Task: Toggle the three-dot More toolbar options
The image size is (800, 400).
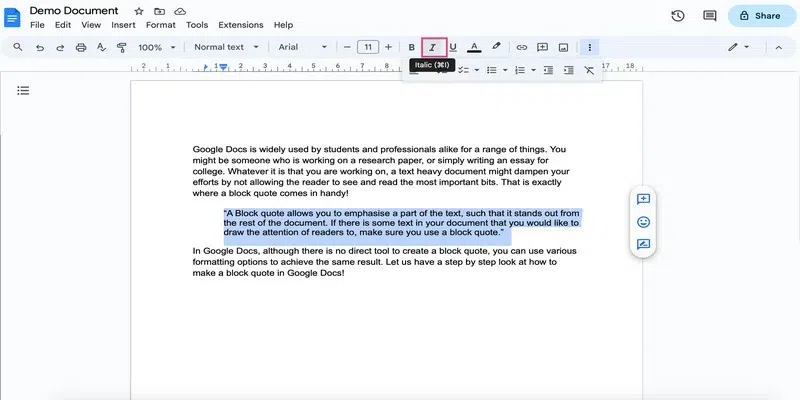Action: (x=590, y=47)
